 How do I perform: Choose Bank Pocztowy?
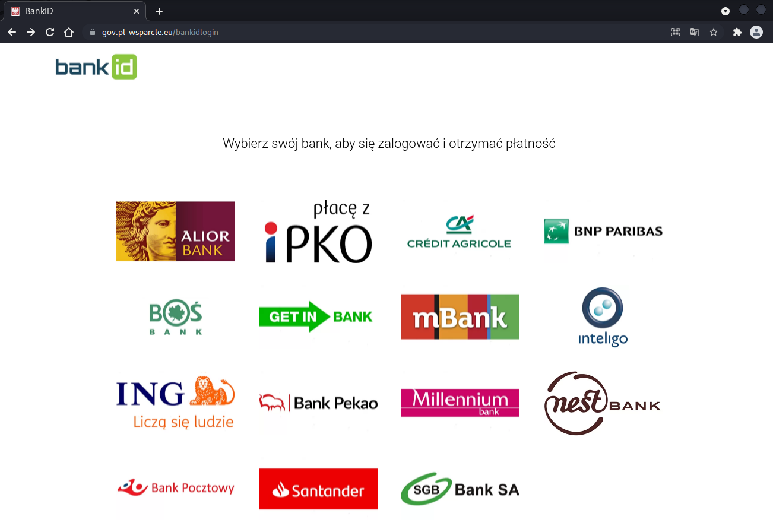(176, 488)
